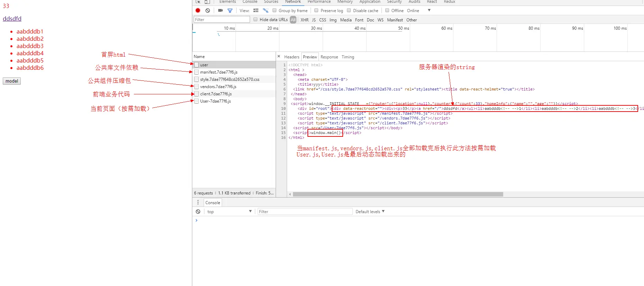Follow the ddsdfd link
644x286 pixels.
[x=12, y=19]
